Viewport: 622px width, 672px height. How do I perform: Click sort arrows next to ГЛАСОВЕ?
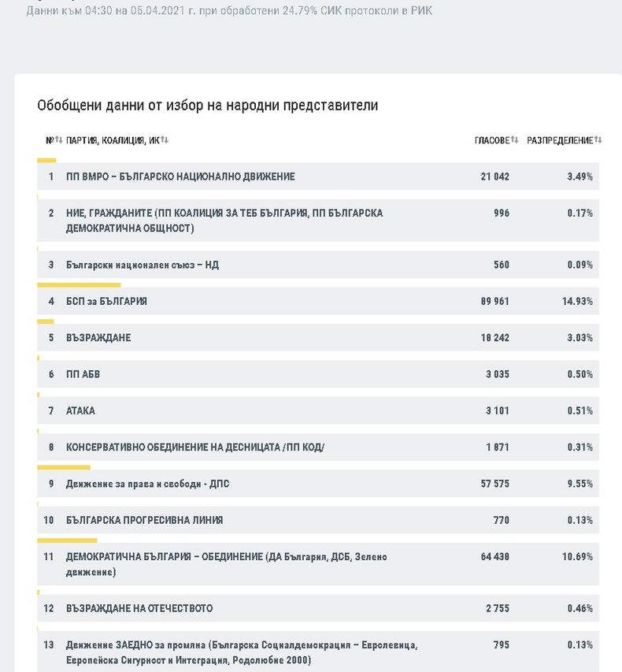pyautogui.click(x=515, y=140)
